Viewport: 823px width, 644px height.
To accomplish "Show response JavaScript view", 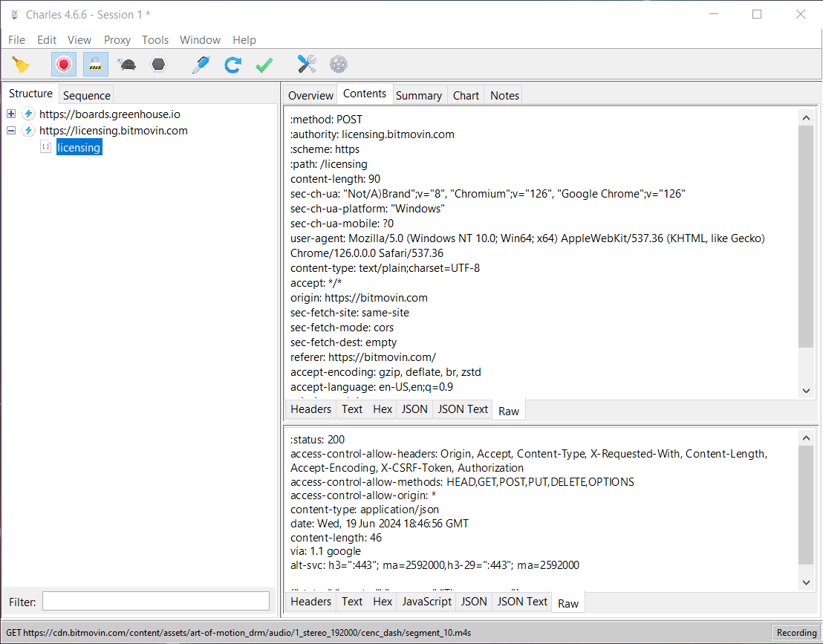I will (x=426, y=602).
